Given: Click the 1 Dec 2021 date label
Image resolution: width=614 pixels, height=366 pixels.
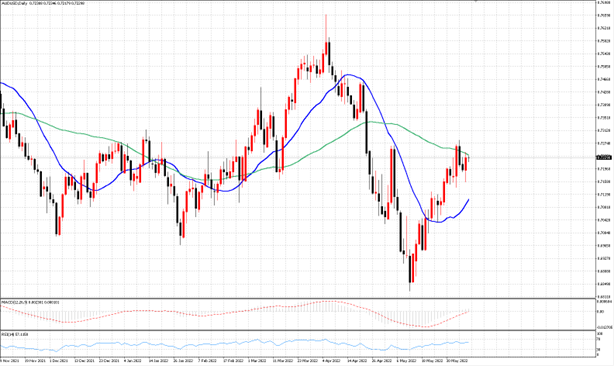Looking at the screenshot, I should point(60,360).
